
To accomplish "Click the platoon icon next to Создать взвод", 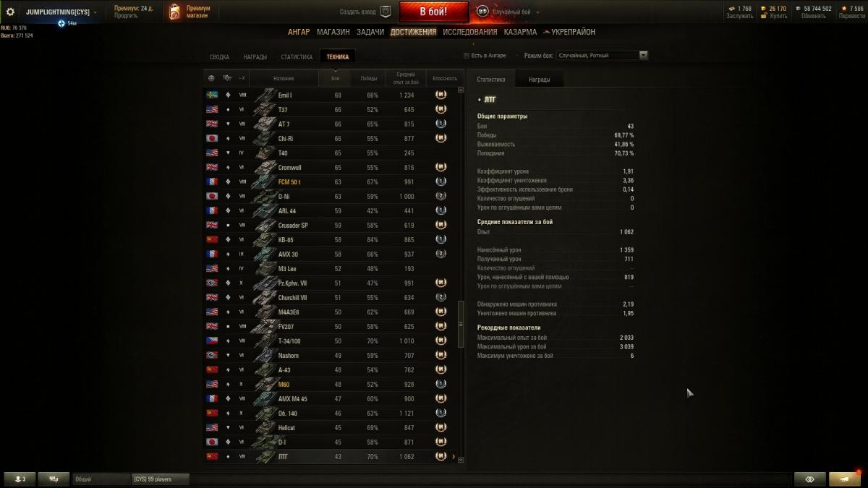I will [386, 12].
